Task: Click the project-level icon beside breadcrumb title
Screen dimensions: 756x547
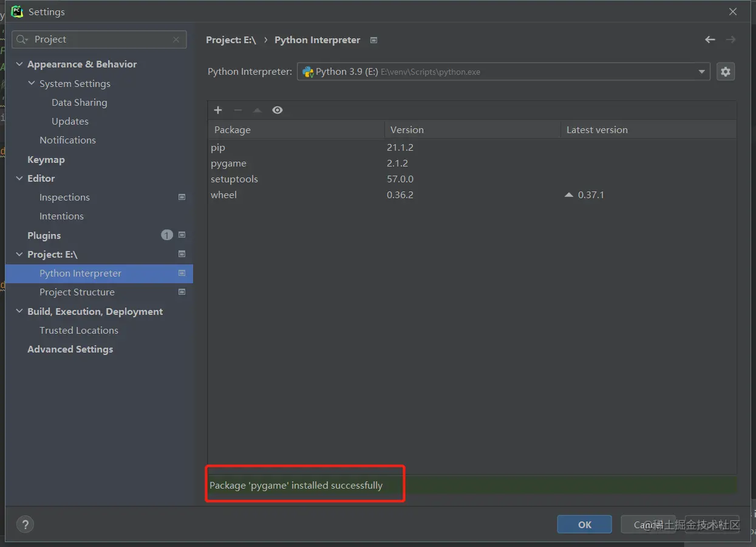Action: pyautogui.click(x=374, y=40)
